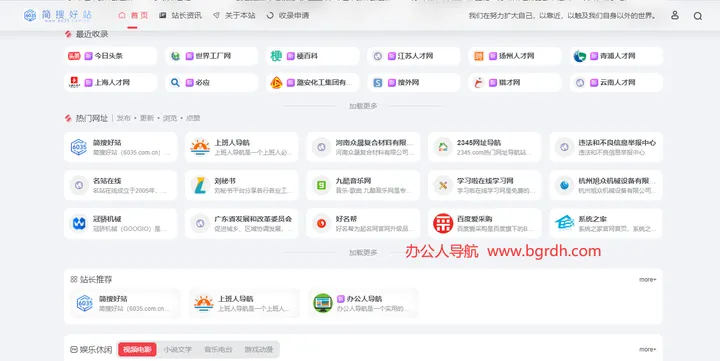Screen dimensions: 720x361
Task: Sort 热门网址 by 更新
Action: click(x=147, y=118)
